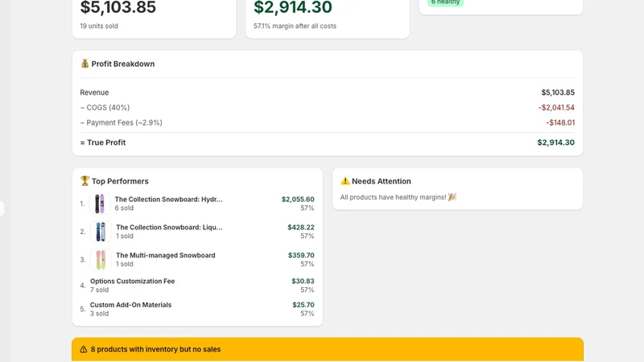Click the large green $2,914.30 profit figure

pyautogui.click(x=293, y=7)
